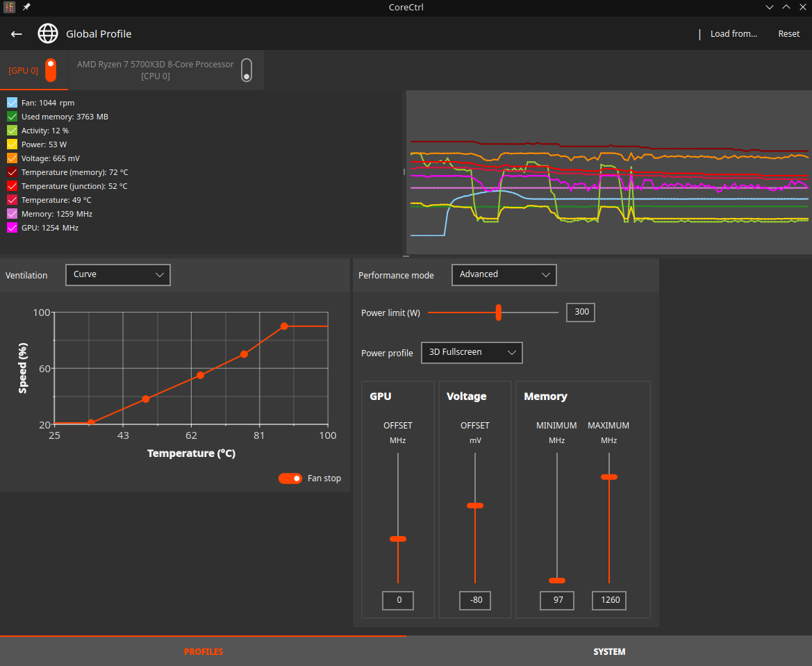Screen dimensions: 812x666
Task: Click the fan curve point near 62 °C
Action: [x=201, y=375]
